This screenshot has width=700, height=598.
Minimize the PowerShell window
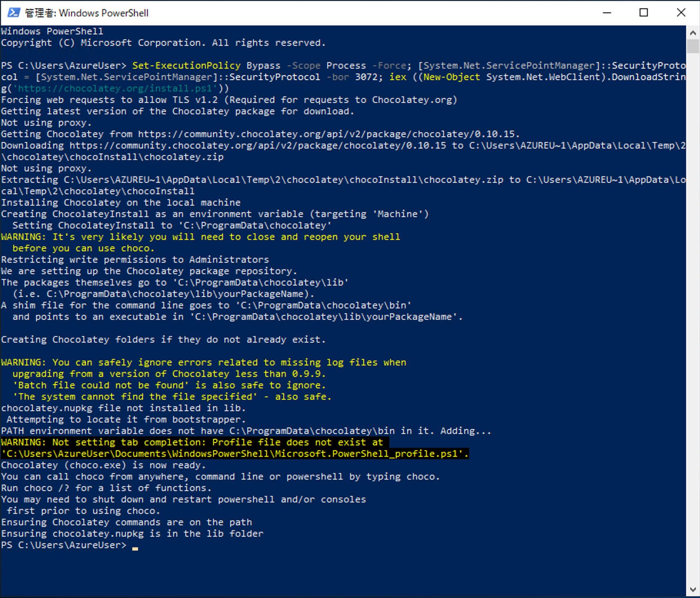[x=607, y=13]
